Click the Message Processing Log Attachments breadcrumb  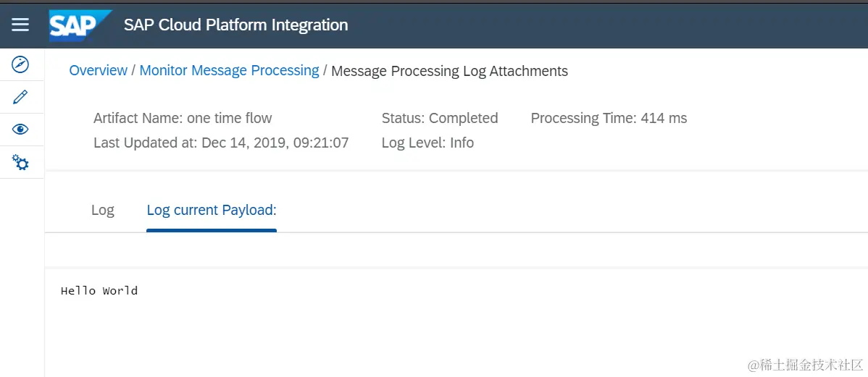click(x=449, y=71)
